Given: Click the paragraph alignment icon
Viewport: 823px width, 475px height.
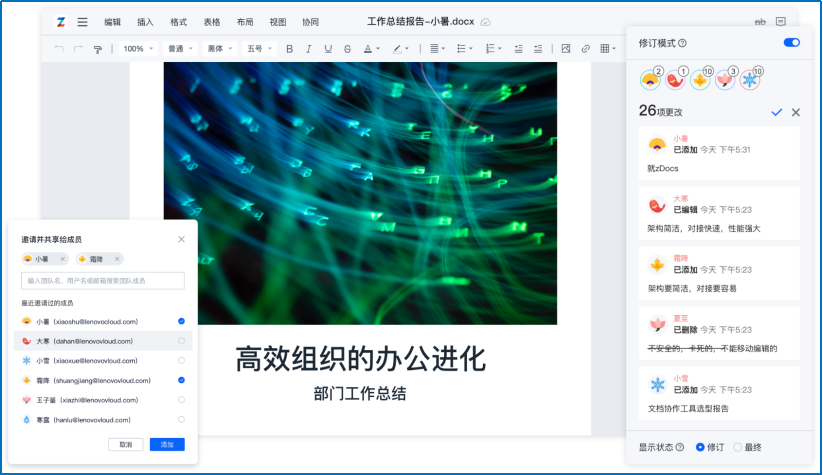Looking at the screenshot, I should pos(434,49).
